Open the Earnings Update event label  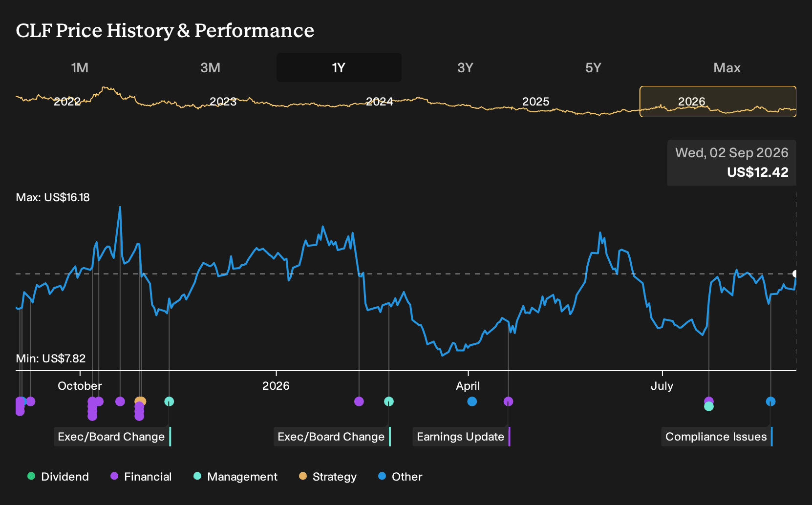462,437
